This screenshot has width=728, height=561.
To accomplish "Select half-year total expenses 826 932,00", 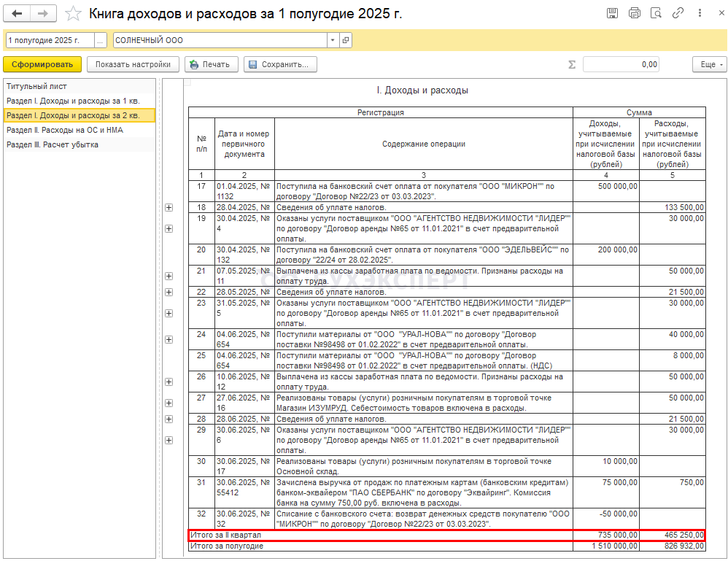I will [x=673, y=546].
